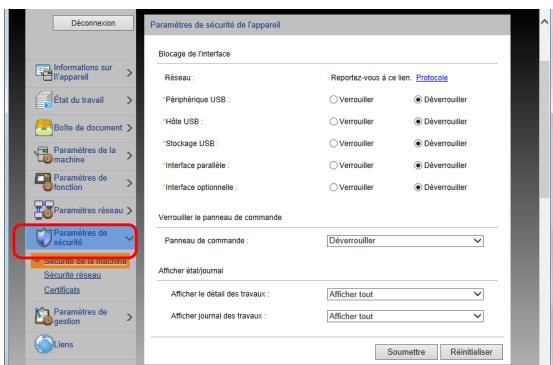Click the Paramètres réseau network icon
The height and width of the screenshot is (365, 553).
43,210
